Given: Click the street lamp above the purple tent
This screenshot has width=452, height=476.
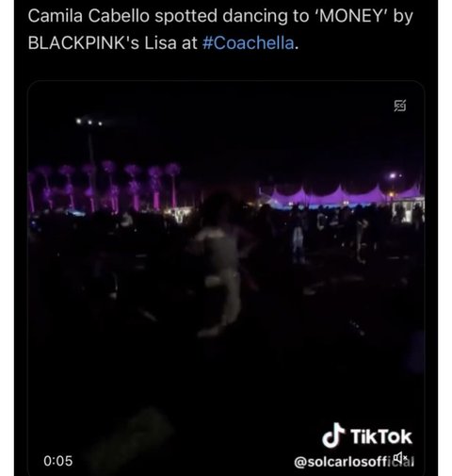Looking at the screenshot, I should click(394, 176).
